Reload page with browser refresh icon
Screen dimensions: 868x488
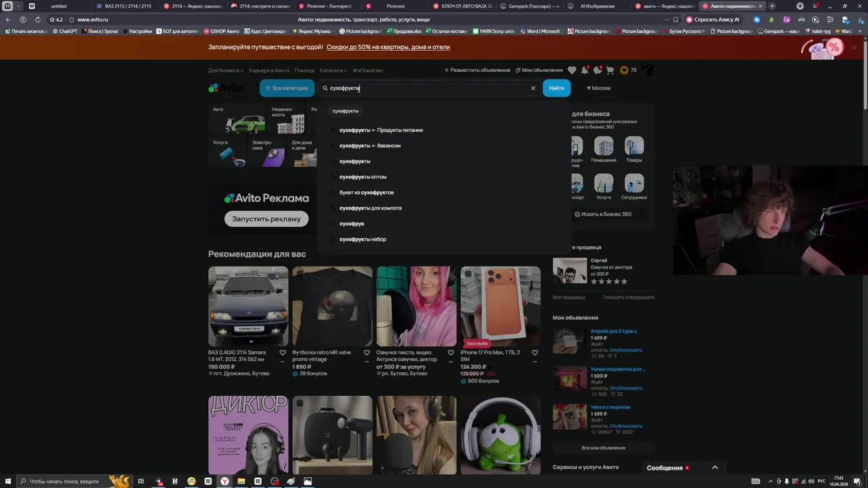click(37, 20)
